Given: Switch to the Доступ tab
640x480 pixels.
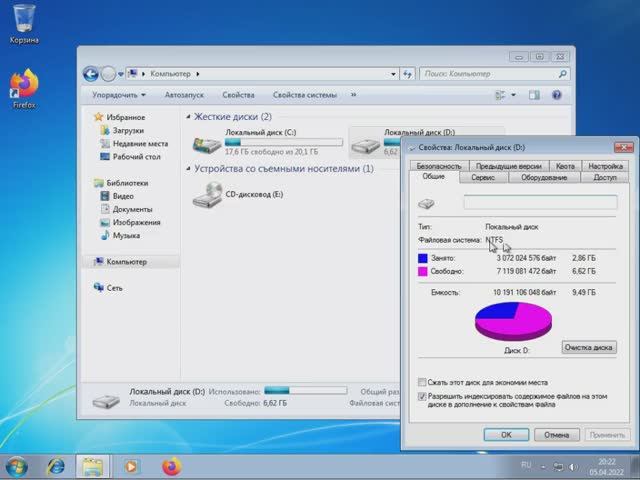Looking at the screenshot, I should pos(605,178).
